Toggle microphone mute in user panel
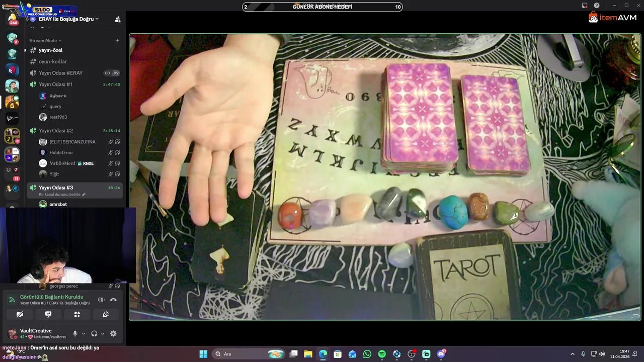The height and width of the screenshot is (362, 644). point(75,333)
